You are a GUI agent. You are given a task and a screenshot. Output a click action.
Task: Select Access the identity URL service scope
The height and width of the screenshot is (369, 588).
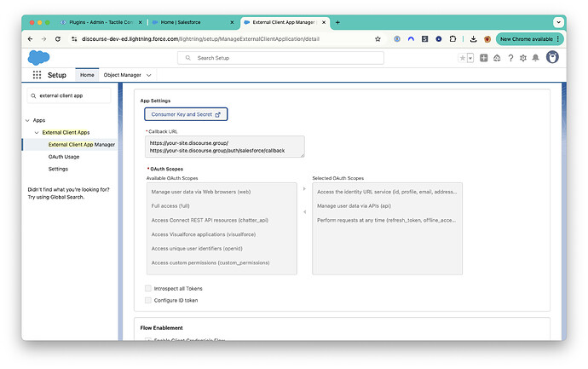387,192
